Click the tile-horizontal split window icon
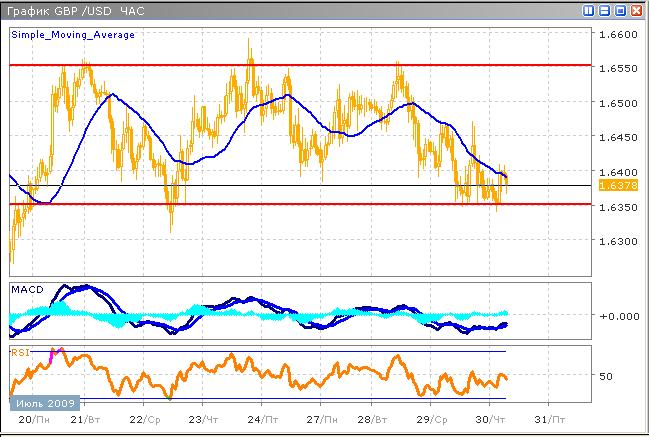 [604, 11]
